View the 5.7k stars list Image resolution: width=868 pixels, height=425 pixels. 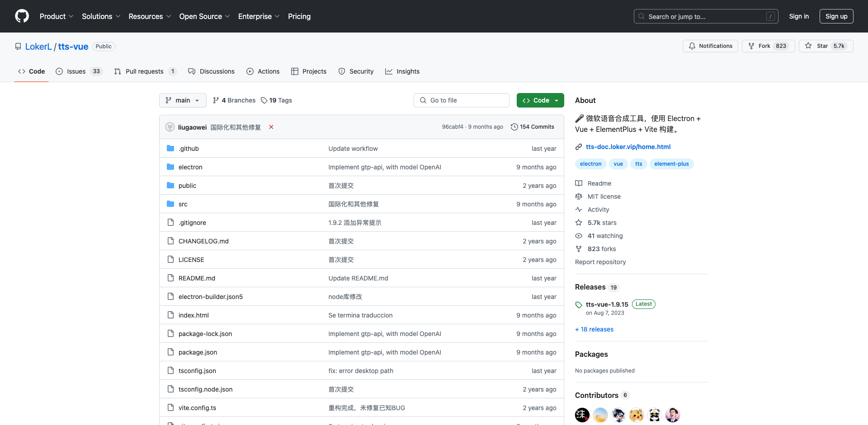coord(596,223)
